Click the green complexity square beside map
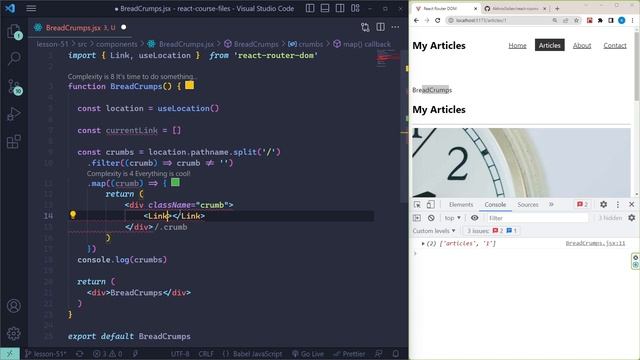Viewport: 640px width, 360px height. coord(176,182)
